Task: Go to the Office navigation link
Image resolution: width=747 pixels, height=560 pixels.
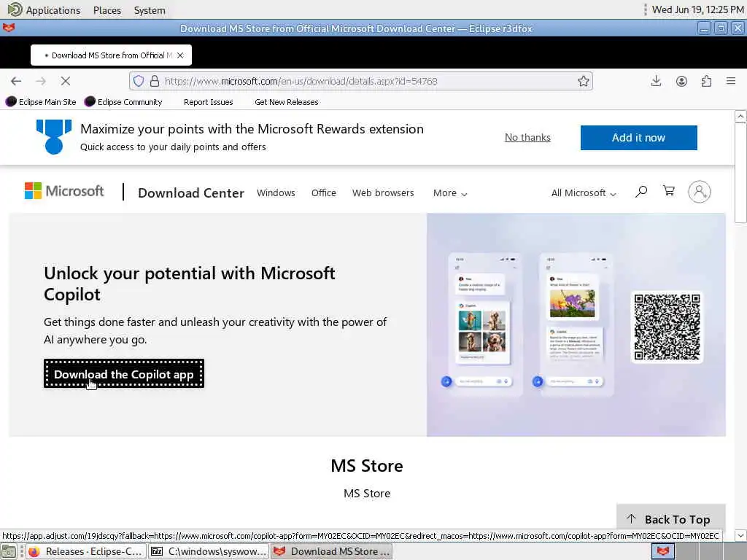Action: (x=323, y=192)
